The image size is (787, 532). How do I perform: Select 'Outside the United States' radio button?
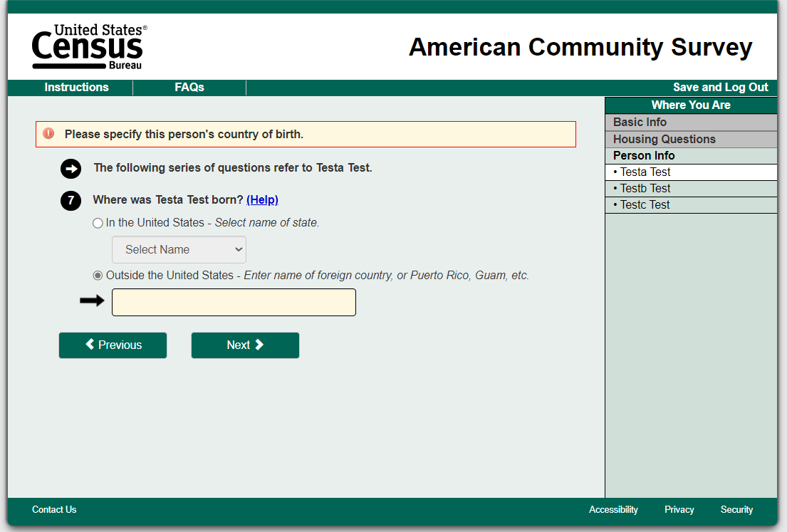tap(98, 276)
